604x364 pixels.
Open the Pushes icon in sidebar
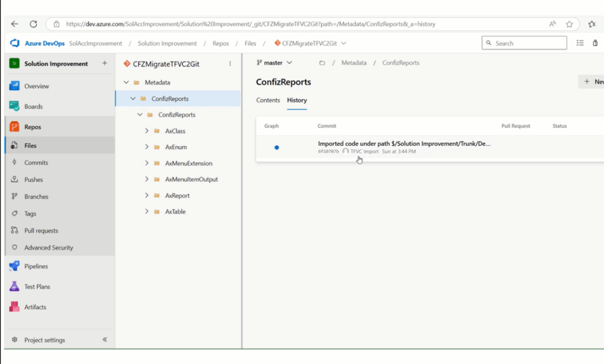click(x=14, y=179)
